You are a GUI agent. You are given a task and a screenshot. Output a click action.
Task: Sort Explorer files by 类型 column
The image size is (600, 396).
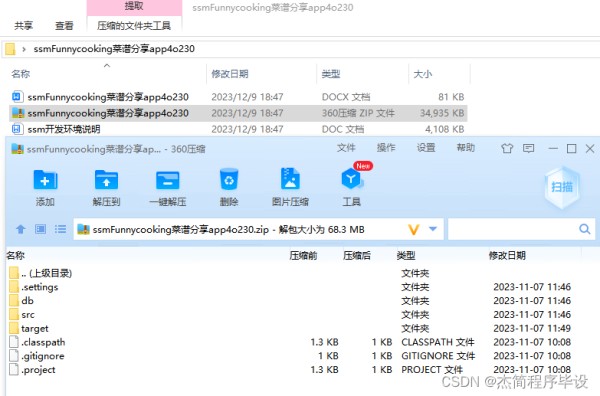(331, 74)
